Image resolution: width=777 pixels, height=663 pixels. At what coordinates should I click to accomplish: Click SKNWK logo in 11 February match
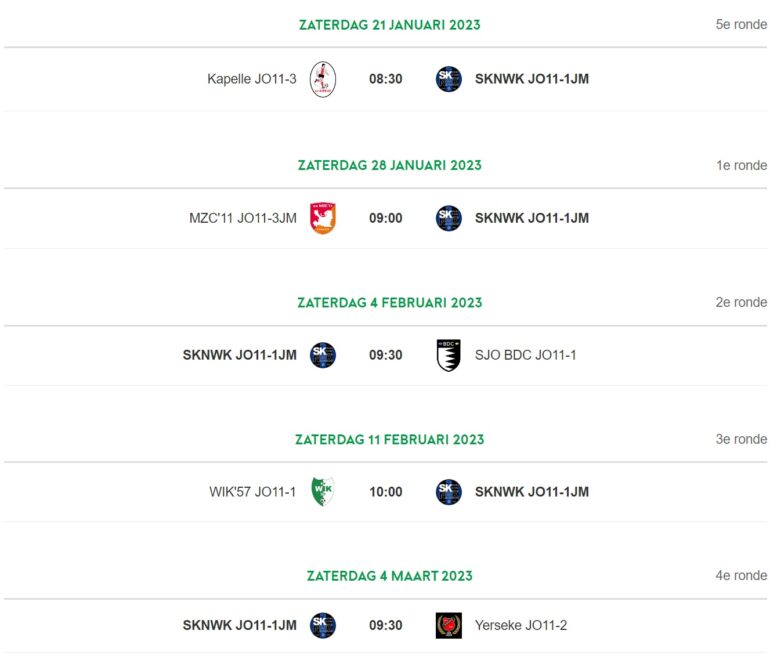point(448,492)
